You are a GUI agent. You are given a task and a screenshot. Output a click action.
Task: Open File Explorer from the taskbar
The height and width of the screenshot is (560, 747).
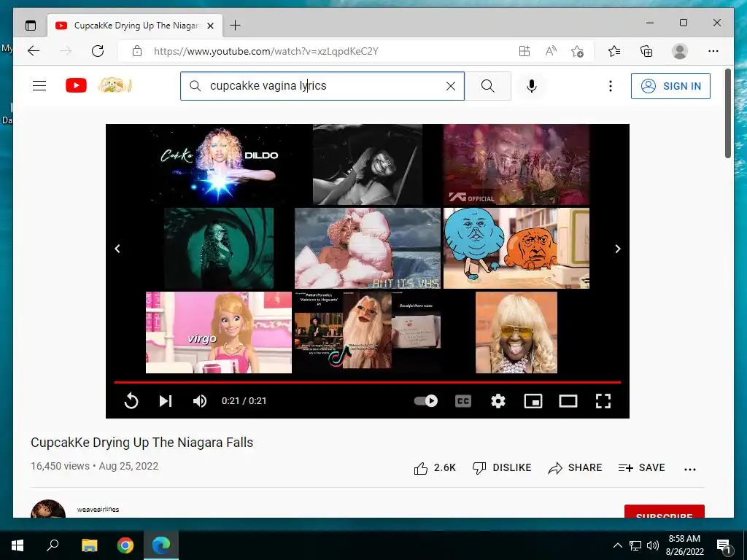tap(89, 545)
